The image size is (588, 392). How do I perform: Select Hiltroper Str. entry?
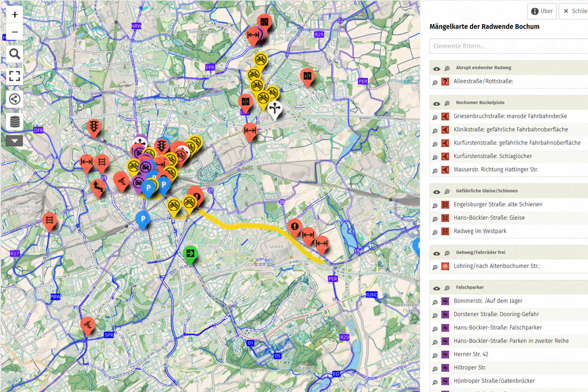pos(470,367)
